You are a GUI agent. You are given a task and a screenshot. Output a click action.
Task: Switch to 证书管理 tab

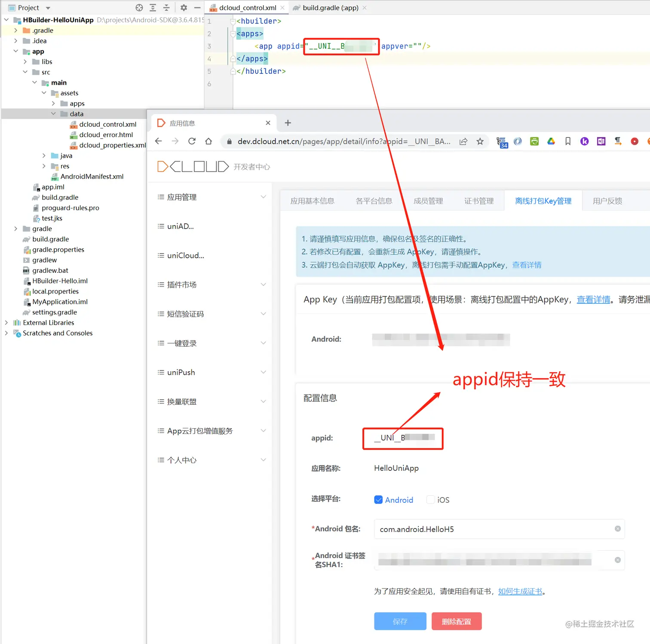pos(479,201)
